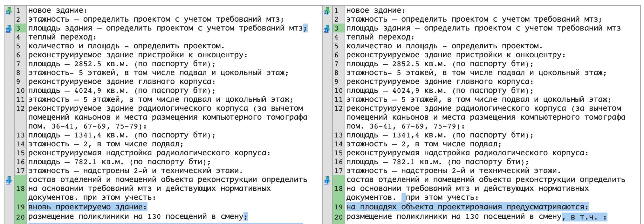The width and height of the screenshot is (644, 224).
Task: Click line number 20 in left pane gutter
Action: (x=20, y=217)
